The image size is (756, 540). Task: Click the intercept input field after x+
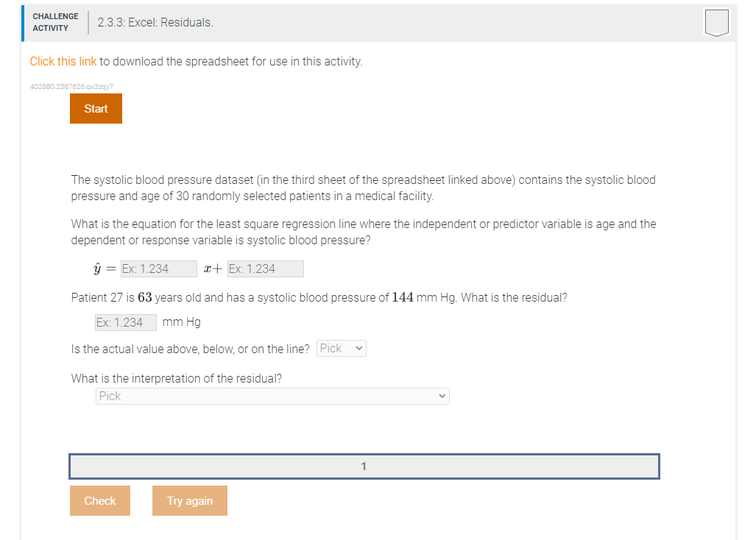click(x=265, y=269)
